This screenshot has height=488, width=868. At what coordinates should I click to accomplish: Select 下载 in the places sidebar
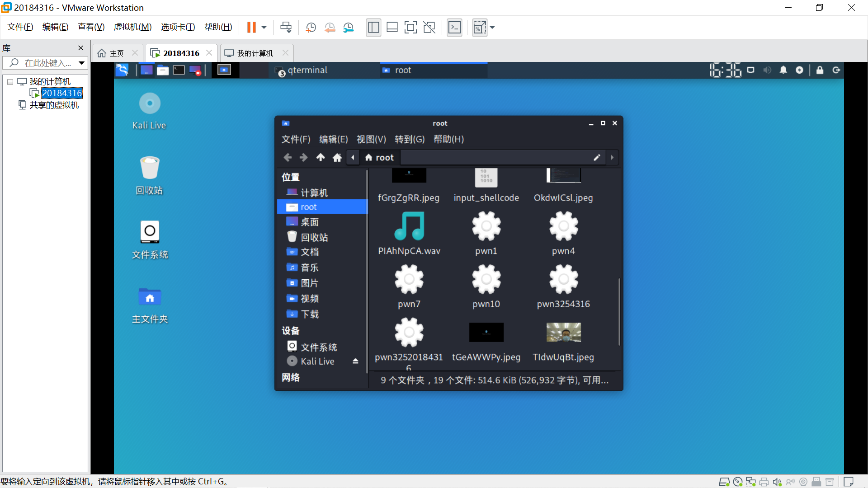310,314
